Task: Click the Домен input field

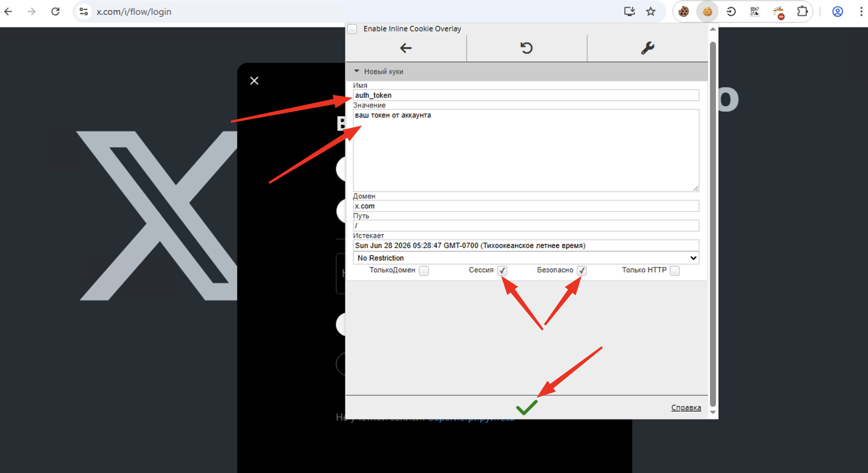Action: point(526,206)
